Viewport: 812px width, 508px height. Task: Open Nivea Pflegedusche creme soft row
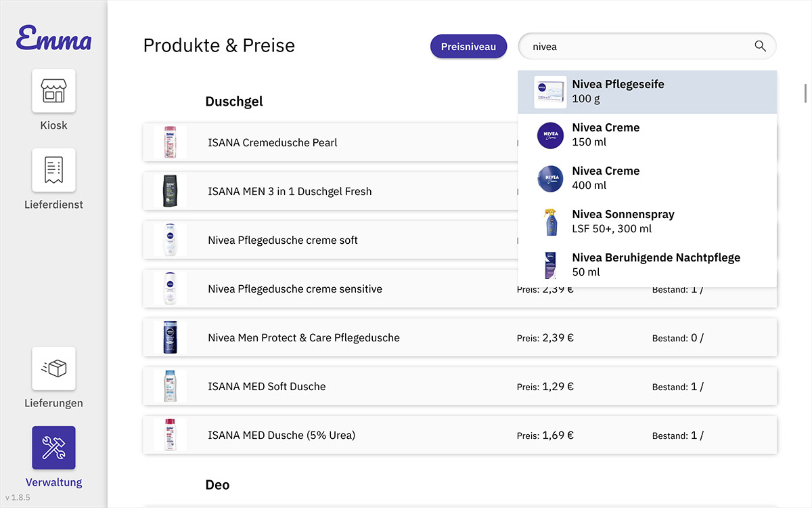tap(325, 240)
